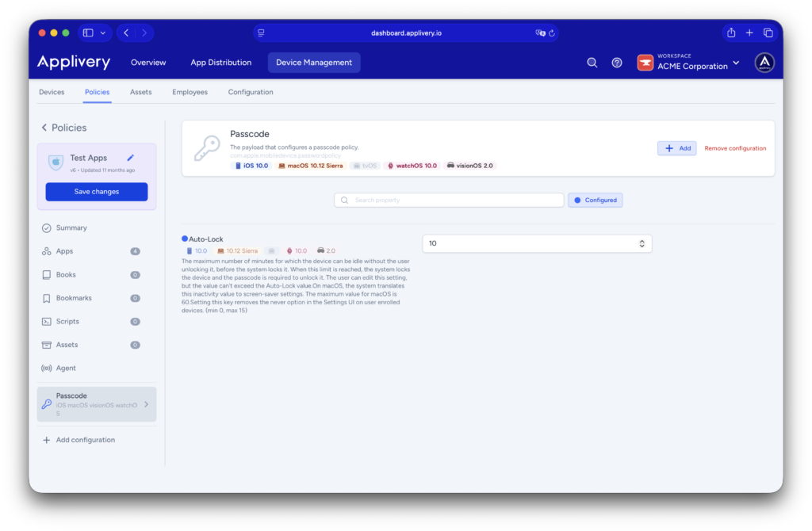Expand the ACME Corporation workspace dropdown
This screenshot has width=812, height=531.
[x=736, y=63]
